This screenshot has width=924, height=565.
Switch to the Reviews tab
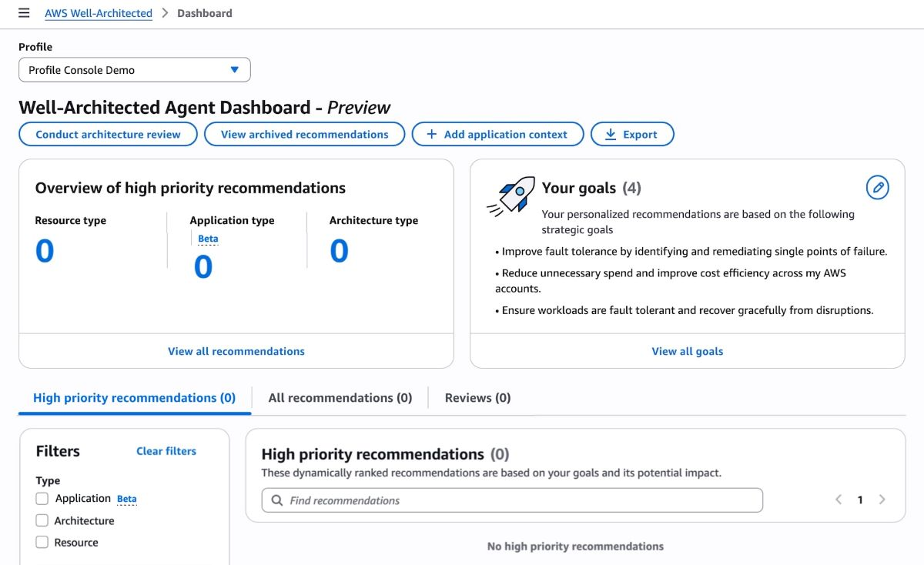tap(477, 398)
